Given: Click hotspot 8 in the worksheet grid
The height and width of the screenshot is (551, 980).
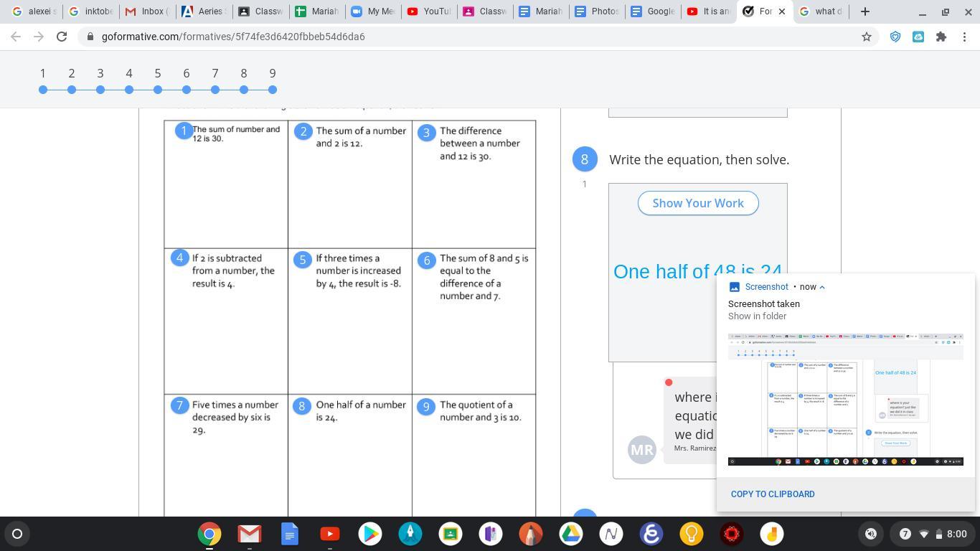Looking at the screenshot, I should (x=302, y=406).
